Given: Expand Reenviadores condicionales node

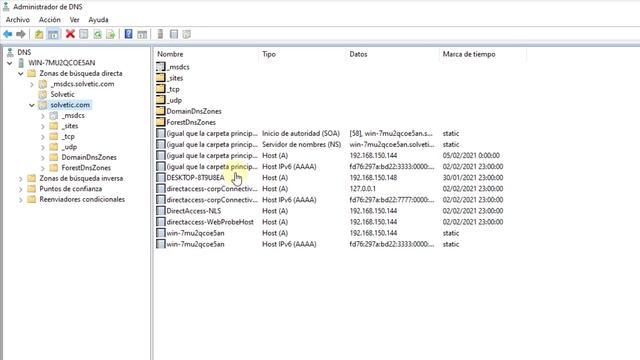Looking at the screenshot, I should point(20,200).
